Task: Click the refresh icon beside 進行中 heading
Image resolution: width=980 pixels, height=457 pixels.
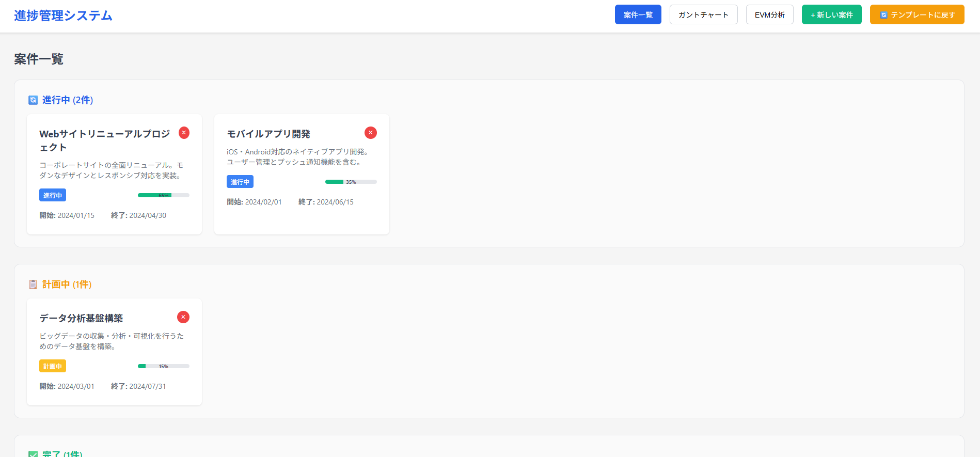Action: tap(33, 100)
